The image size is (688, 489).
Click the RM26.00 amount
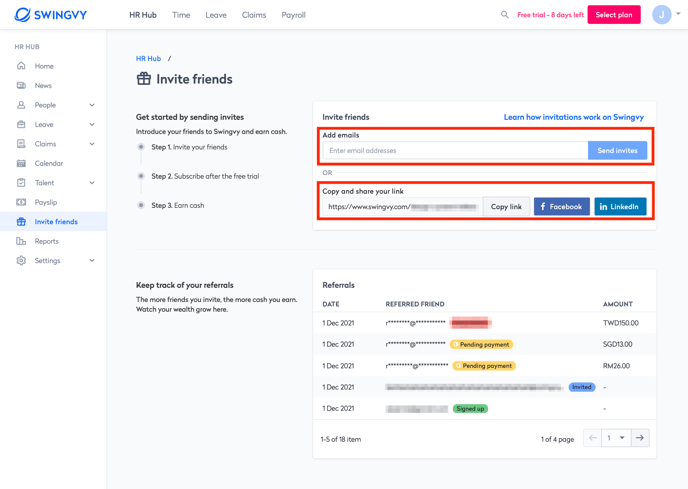click(x=616, y=366)
